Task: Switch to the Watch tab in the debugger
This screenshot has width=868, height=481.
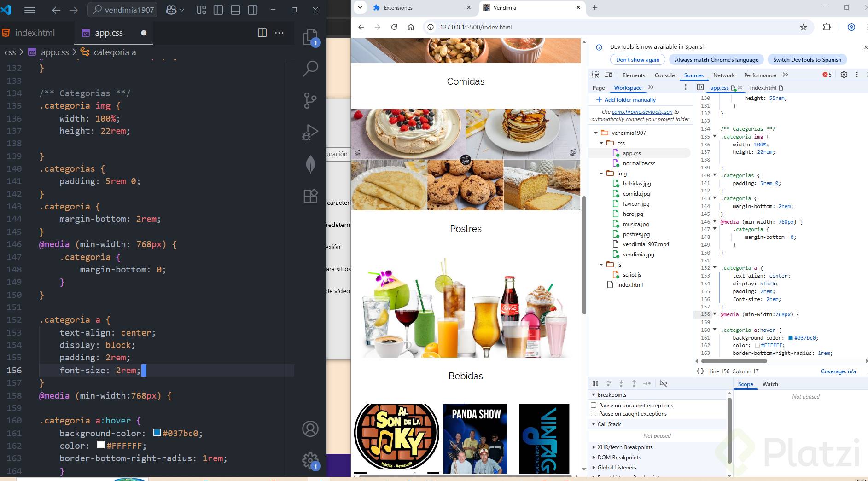Action: coord(770,384)
